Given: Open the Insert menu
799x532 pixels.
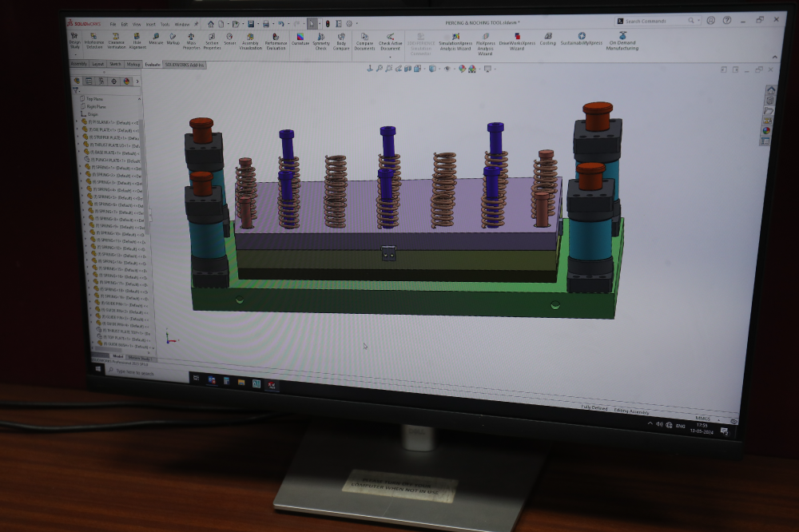Looking at the screenshot, I should 151,24.
